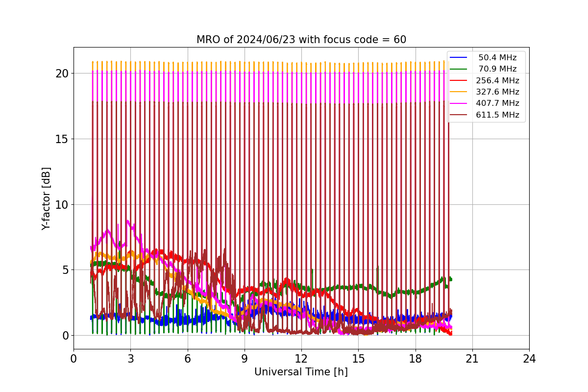Click the plot title 'MRO of 2024/06/23 with focus code = 60'
This screenshot has height=392, width=588.
pos(301,40)
